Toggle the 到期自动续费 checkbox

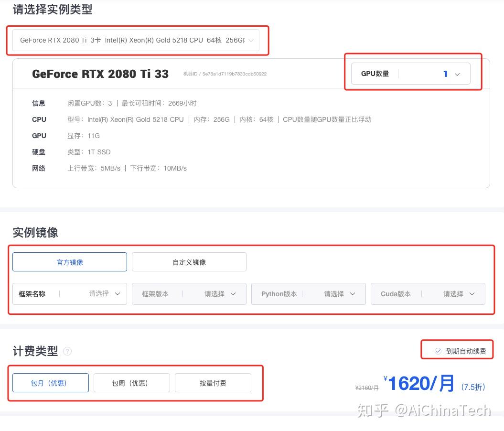pos(438,351)
